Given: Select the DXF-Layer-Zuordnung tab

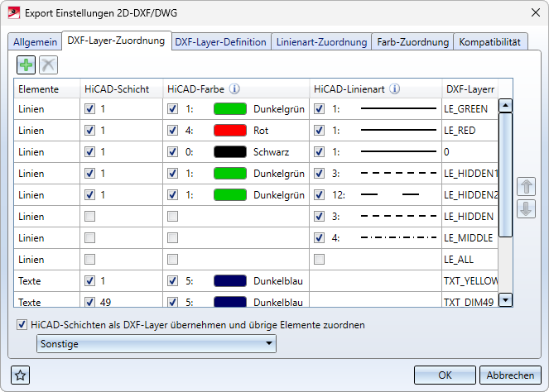Looking at the screenshot, I should pyautogui.click(x=116, y=41).
